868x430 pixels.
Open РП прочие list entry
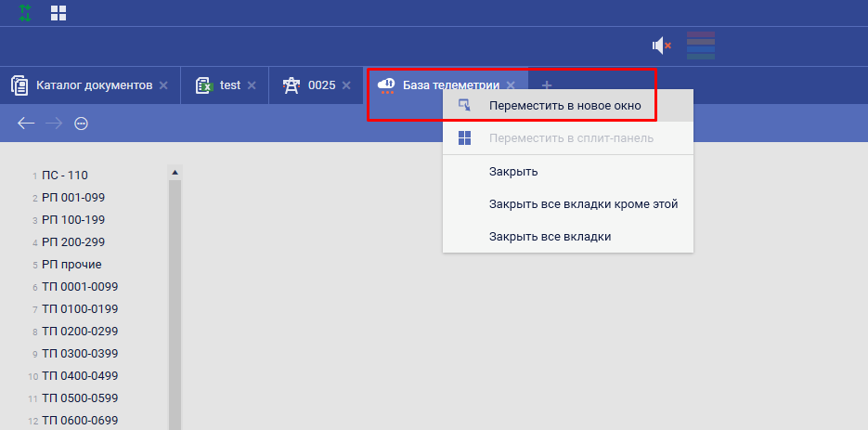coord(71,265)
